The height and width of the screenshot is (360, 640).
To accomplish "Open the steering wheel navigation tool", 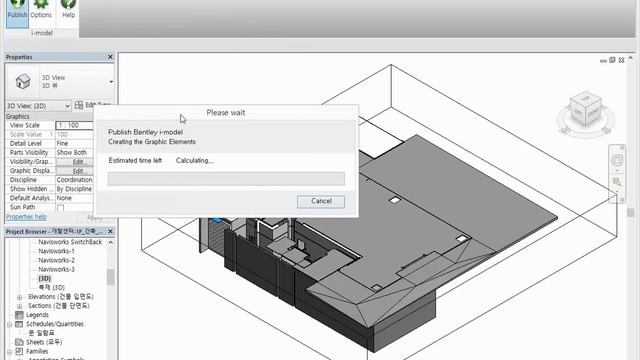I will pos(617,160).
